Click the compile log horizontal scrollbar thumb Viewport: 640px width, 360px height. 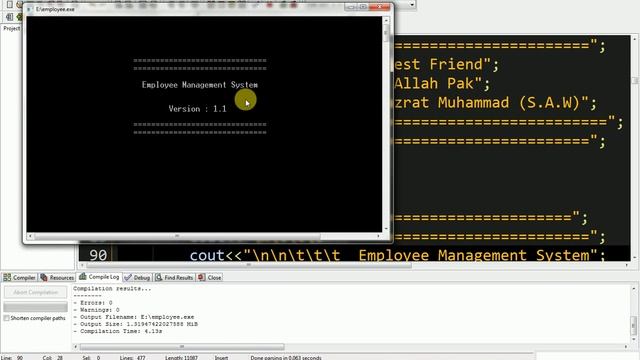(x=182, y=347)
